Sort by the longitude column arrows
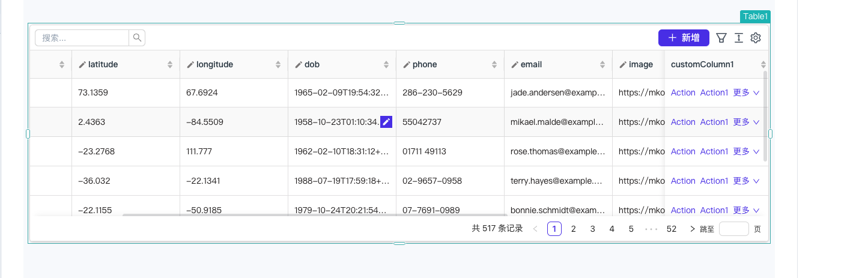The image size is (868, 278). coord(278,64)
